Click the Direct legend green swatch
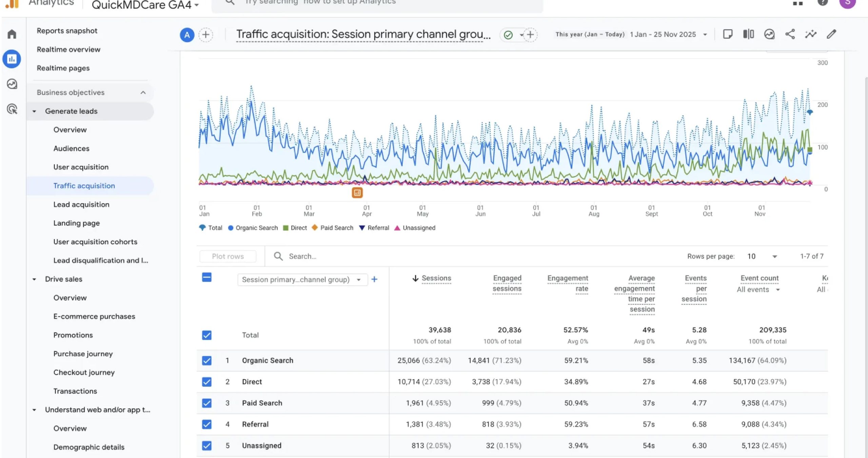 click(x=285, y=228)
